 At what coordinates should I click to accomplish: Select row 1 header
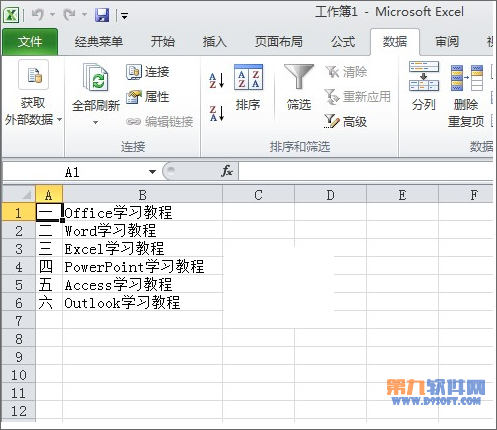[19, 212]
